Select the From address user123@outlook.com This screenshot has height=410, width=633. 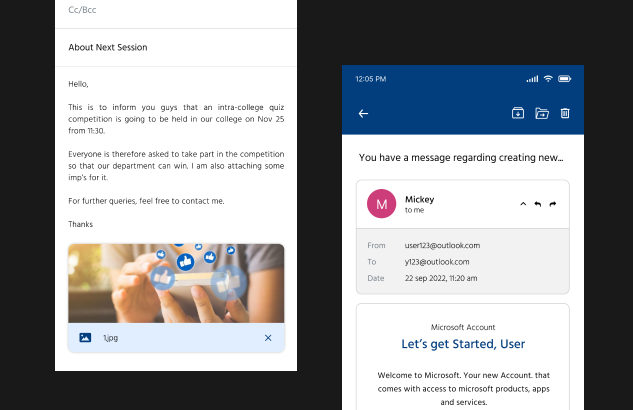click(x=442, y=245)
